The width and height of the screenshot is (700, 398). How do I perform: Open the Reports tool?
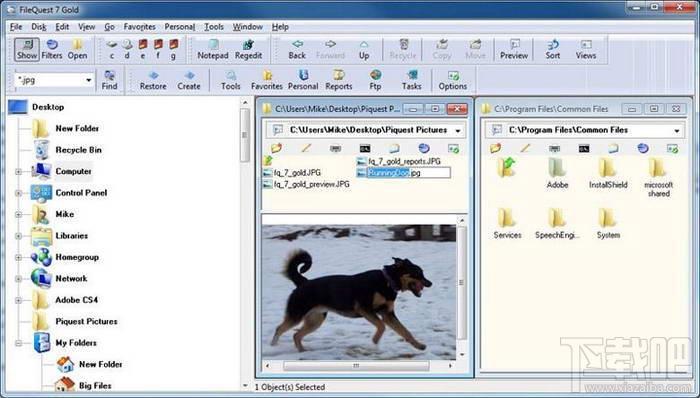pos(338,80)
